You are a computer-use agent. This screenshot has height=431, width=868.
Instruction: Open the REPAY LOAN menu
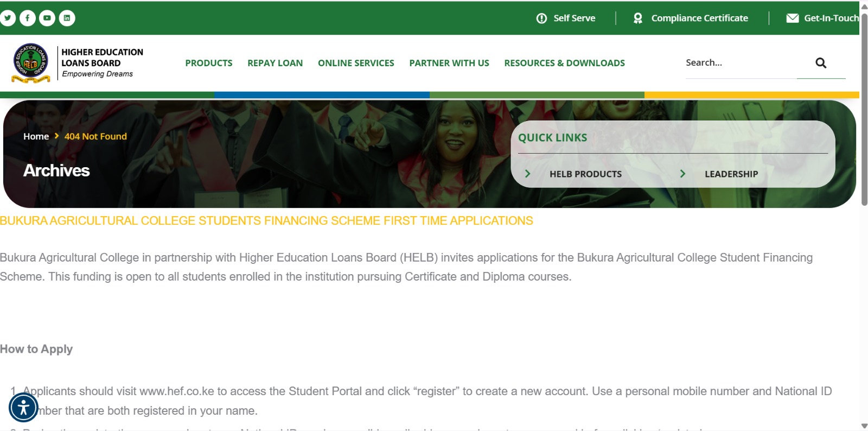click(x=275, y=63)
